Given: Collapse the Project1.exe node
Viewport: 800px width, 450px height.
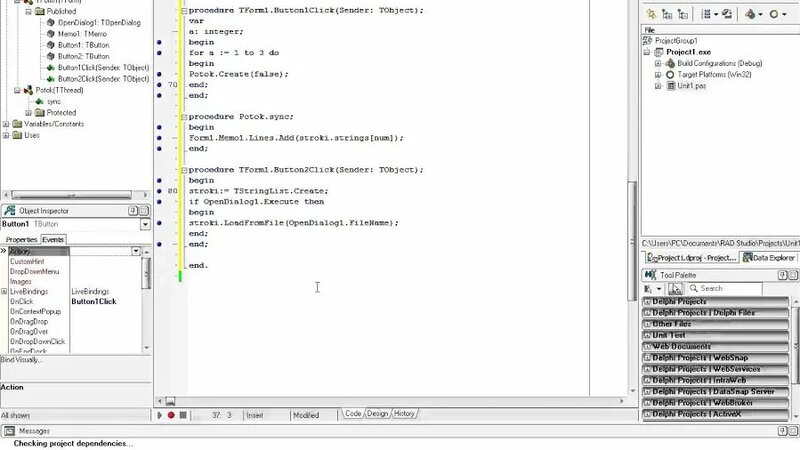Looking at the screenshot, I should [x=647, y=52].
